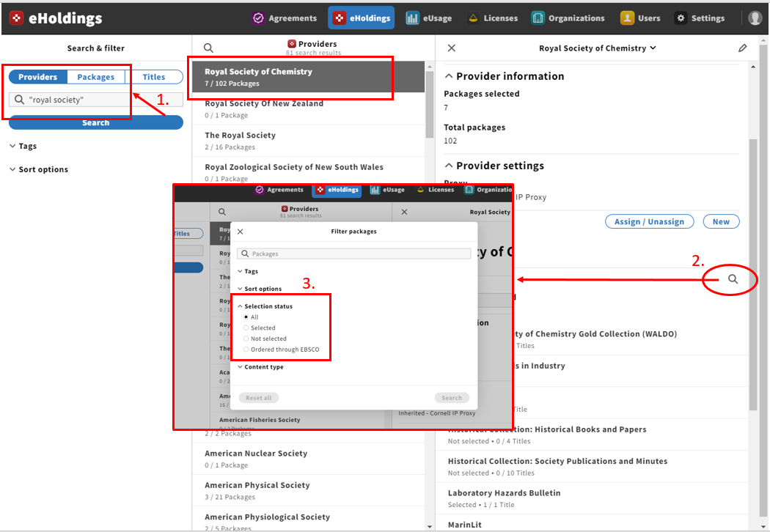770x532 pixels.
Task: Select The Royal Society provider result
Action: (308, 141)
